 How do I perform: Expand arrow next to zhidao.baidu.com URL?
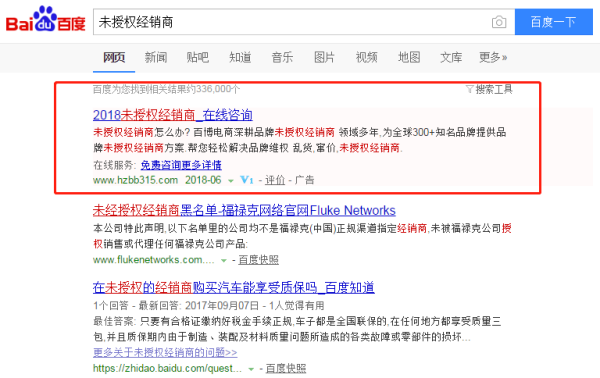pos(251,369)
